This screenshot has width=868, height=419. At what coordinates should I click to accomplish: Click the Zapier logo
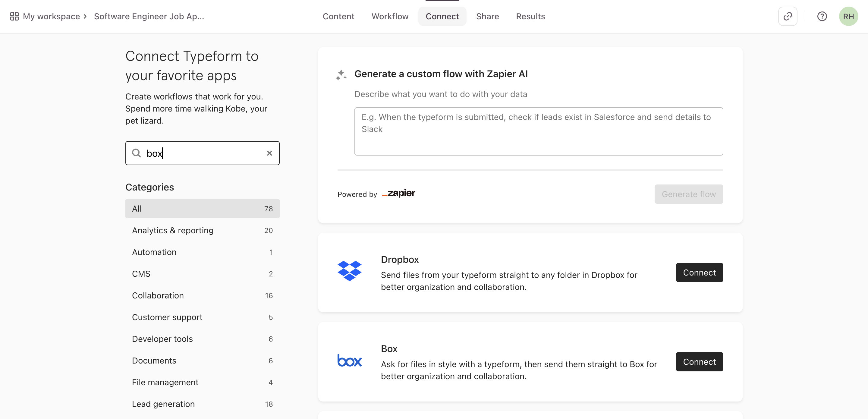[x=399, y=193]
